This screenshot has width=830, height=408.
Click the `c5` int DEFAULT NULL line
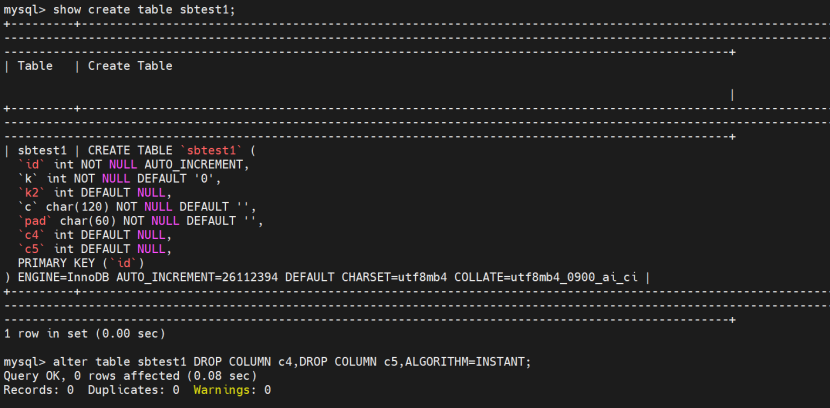95,248
